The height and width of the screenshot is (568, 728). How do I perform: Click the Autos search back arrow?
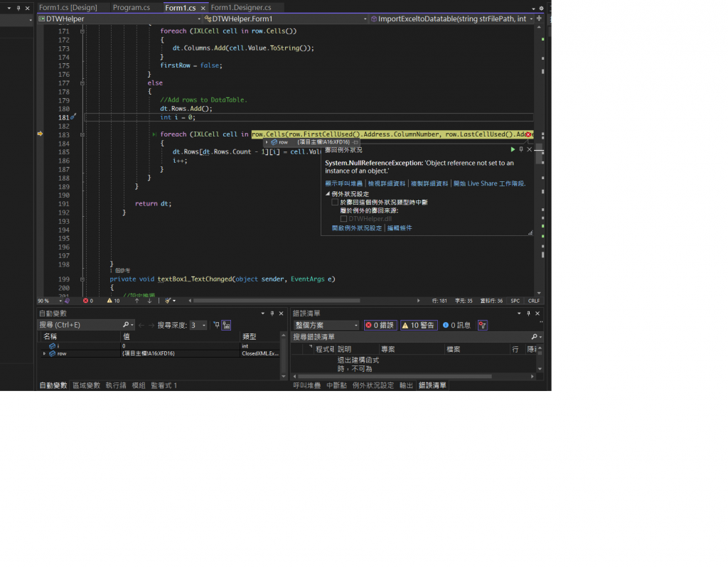[x=141, y=325]
